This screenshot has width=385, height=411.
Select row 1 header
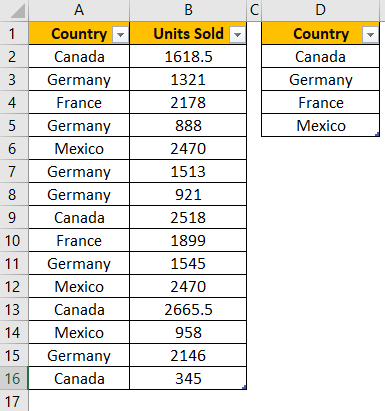[14, 33]
